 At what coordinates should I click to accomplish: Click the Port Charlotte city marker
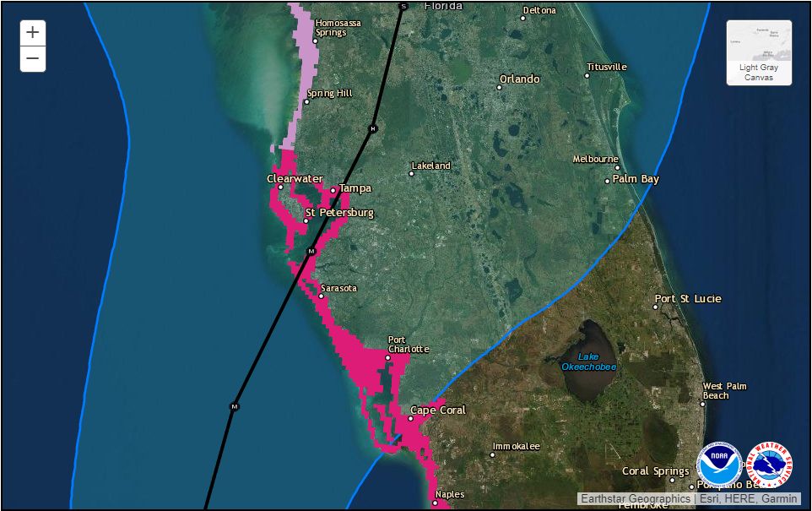pyautogui.click(x=387, y=357)
